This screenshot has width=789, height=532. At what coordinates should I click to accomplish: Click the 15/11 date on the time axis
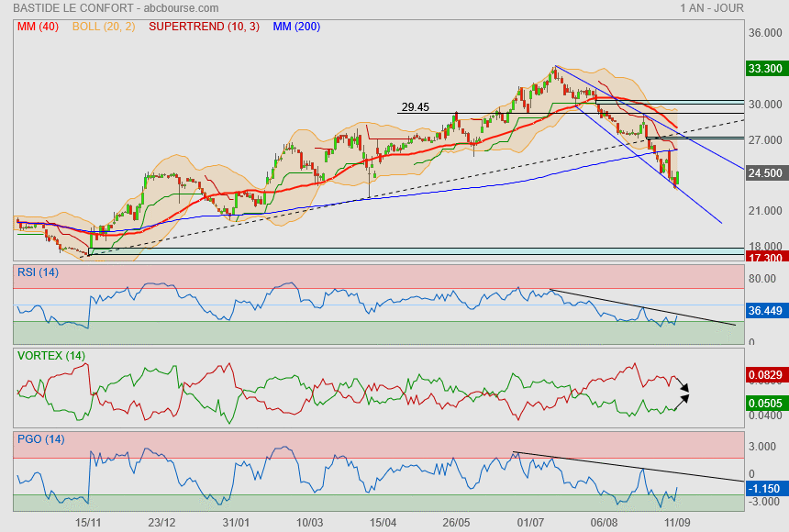[x=88, y=523]
